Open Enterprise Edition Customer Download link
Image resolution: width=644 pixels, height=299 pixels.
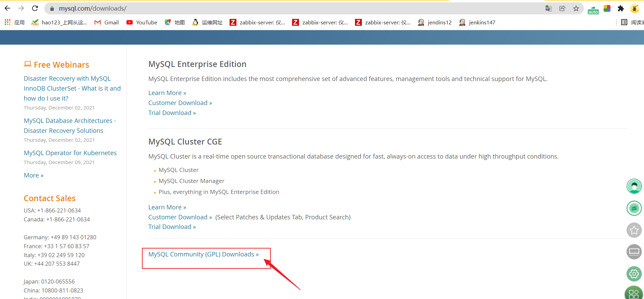[180, 103]
